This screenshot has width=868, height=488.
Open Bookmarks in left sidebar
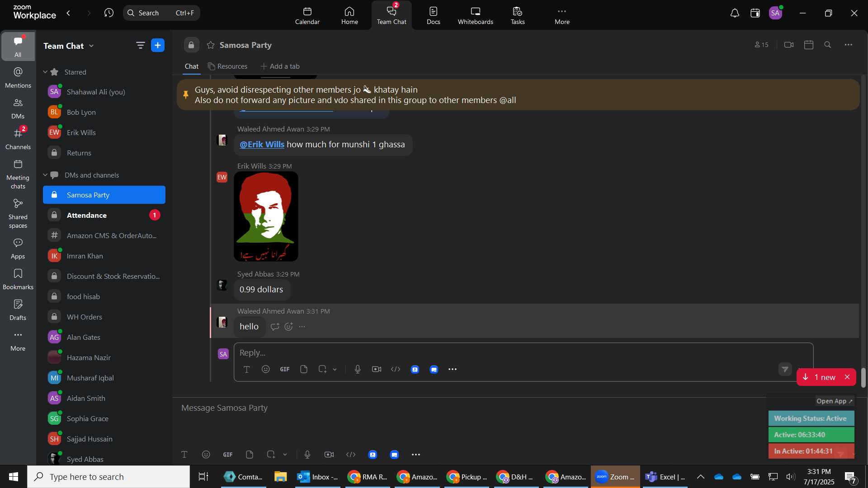tap(18, 279)
